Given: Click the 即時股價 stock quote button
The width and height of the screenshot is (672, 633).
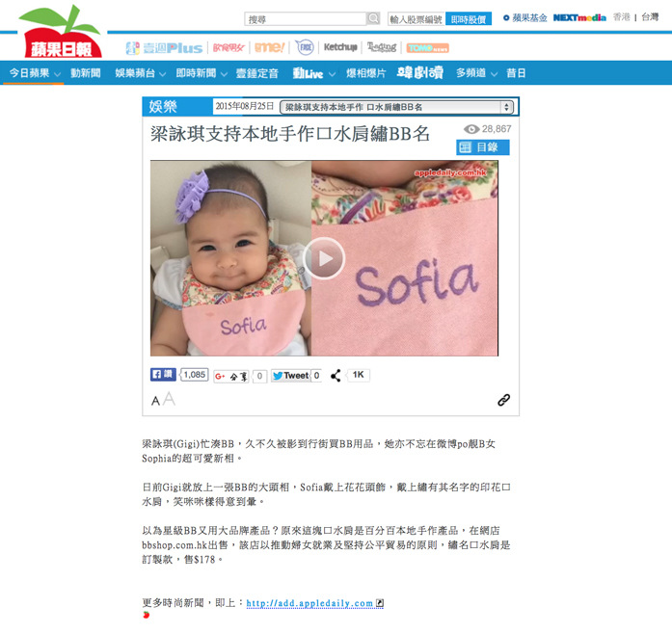Looking at the screenshot, I should pos(469,19).
